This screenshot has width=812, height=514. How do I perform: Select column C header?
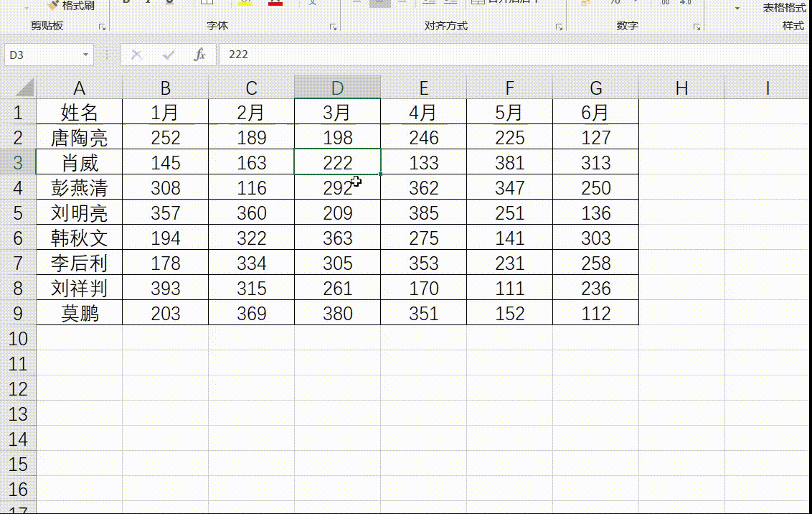click(251, 88)
